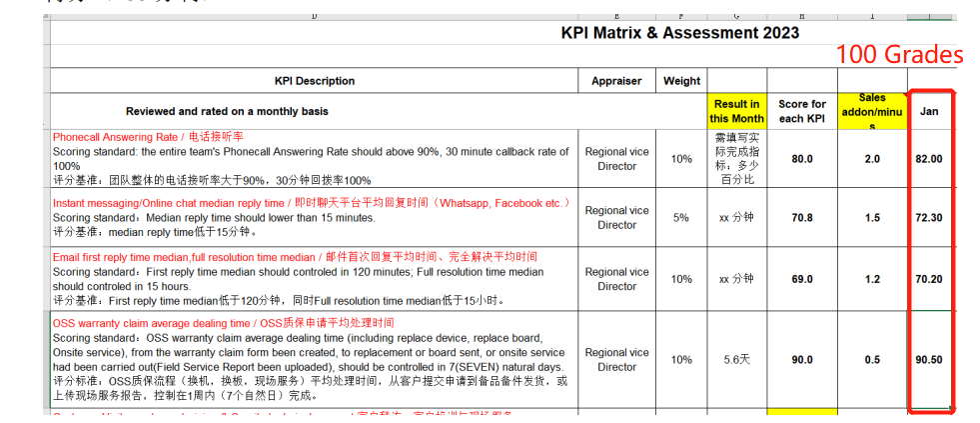Select the 10% weight in Phonecall row
Image resolution: width=980 pixels, height=423 pixels.
(x=682, y=159)
